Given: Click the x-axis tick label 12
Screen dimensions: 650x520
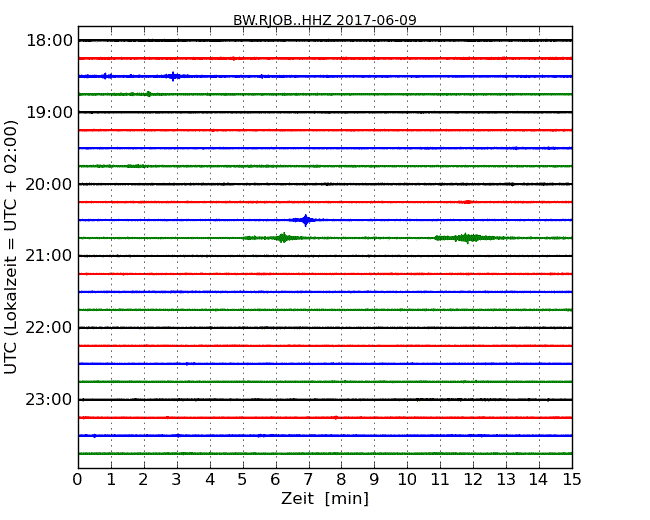Looking at the screenshot, I should tap(473, 480).
